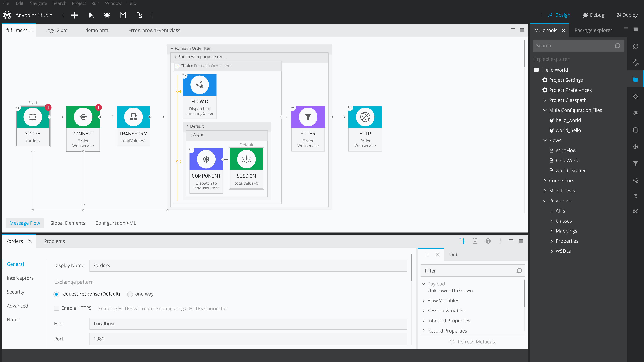Select the TRANSFORM totalValue=0 node
This screenshot has height=362, width=644.
coord(133,126)
